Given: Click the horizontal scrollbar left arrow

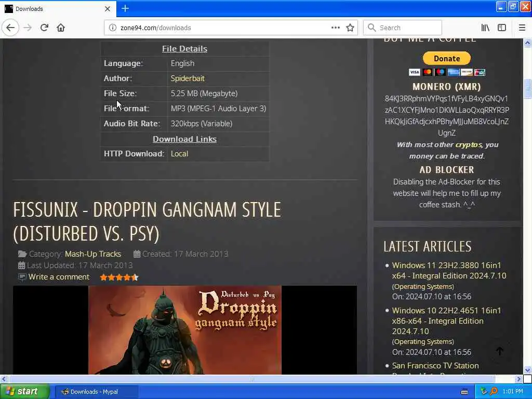Looking at the screenshot, I should [x=4, y=379].
